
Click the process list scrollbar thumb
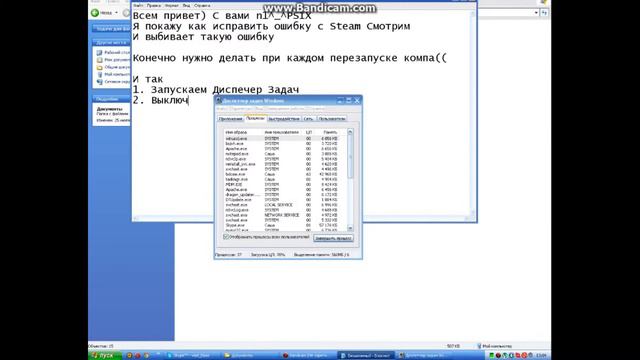pyautogui.click(x=350, y=157)
